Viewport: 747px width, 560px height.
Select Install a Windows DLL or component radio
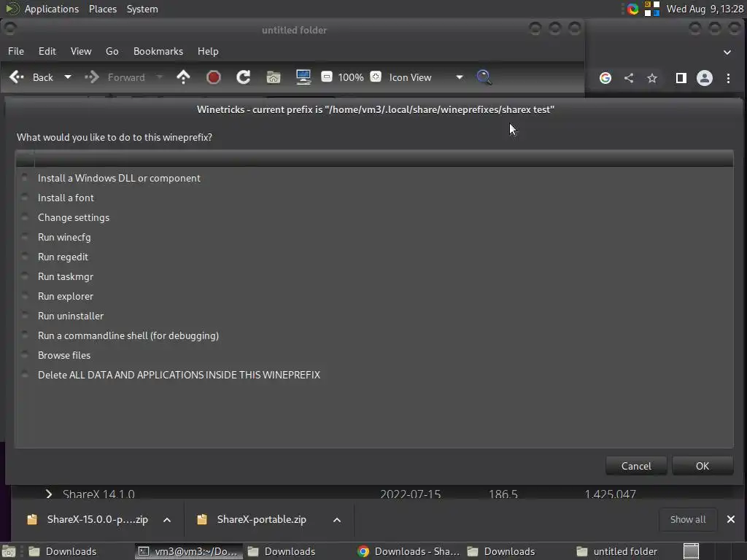tap(25, 178)
